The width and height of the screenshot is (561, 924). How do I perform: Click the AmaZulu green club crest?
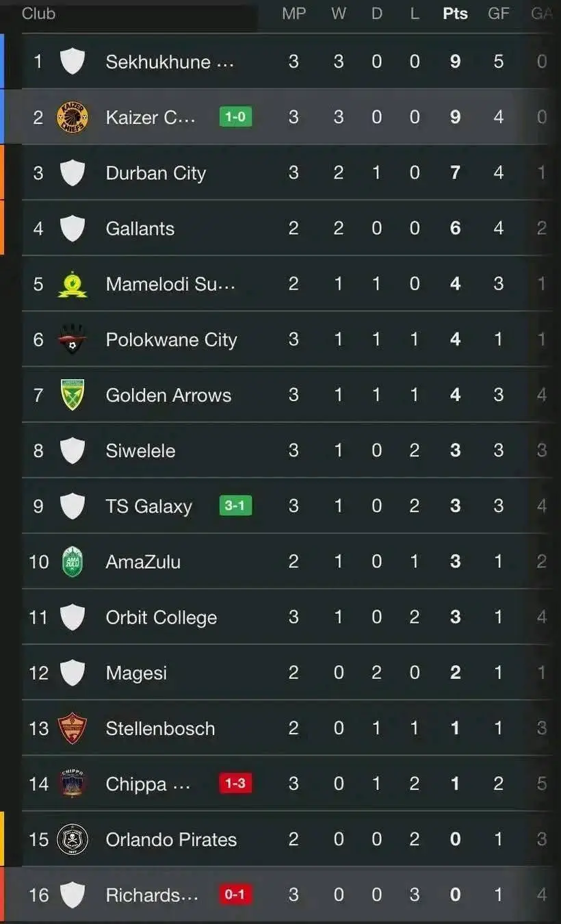72,562
